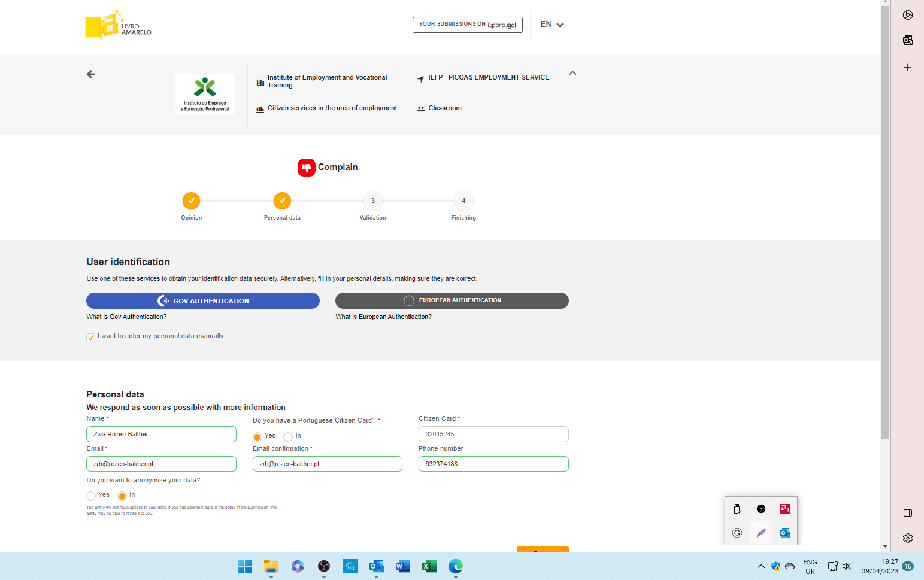Click the Email input field

pos(161,464)
